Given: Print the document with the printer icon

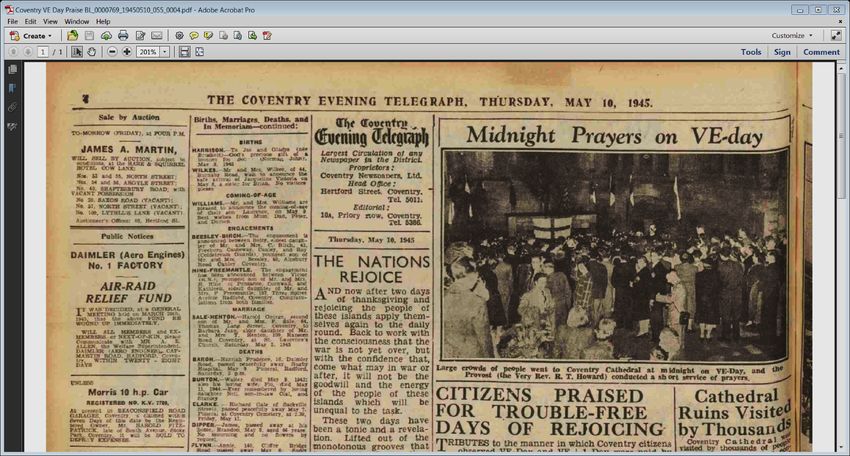Looking at the screenshot, I should tap(123, 36).
